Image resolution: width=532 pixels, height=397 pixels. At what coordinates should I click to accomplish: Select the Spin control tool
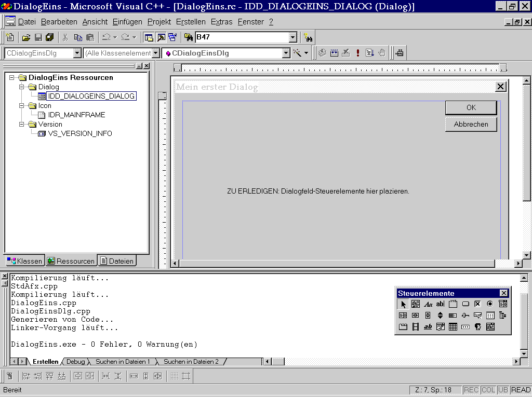tap(440, 316)
